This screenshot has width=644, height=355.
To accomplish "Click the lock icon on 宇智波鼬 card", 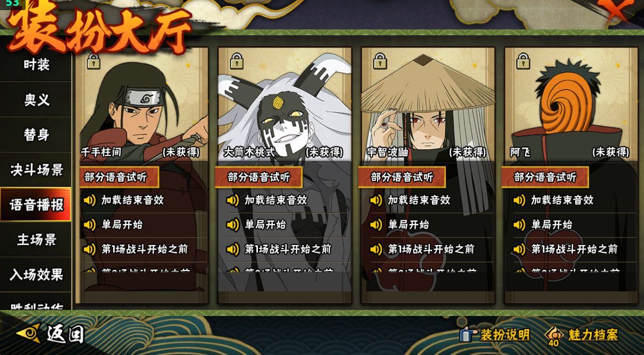I will [380, 61].
